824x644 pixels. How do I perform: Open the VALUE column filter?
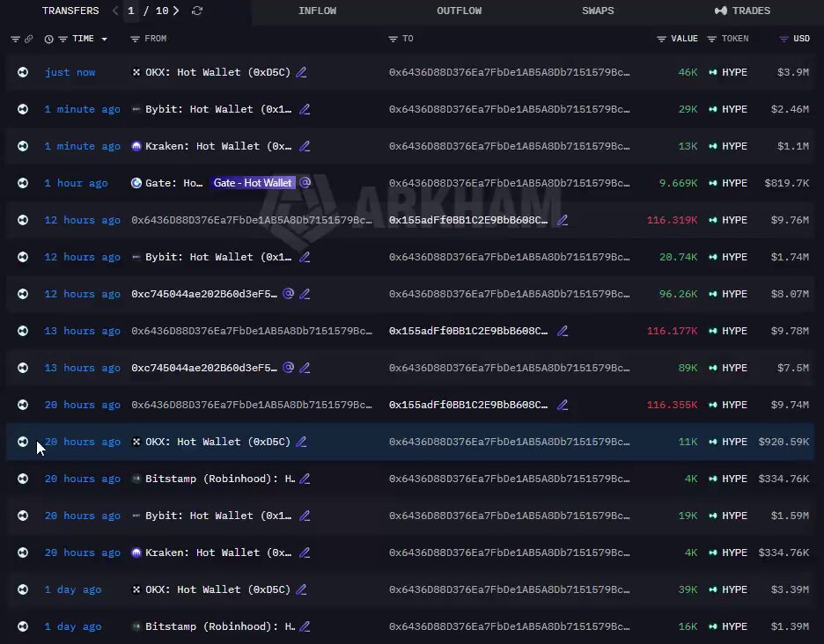[662, 39]
